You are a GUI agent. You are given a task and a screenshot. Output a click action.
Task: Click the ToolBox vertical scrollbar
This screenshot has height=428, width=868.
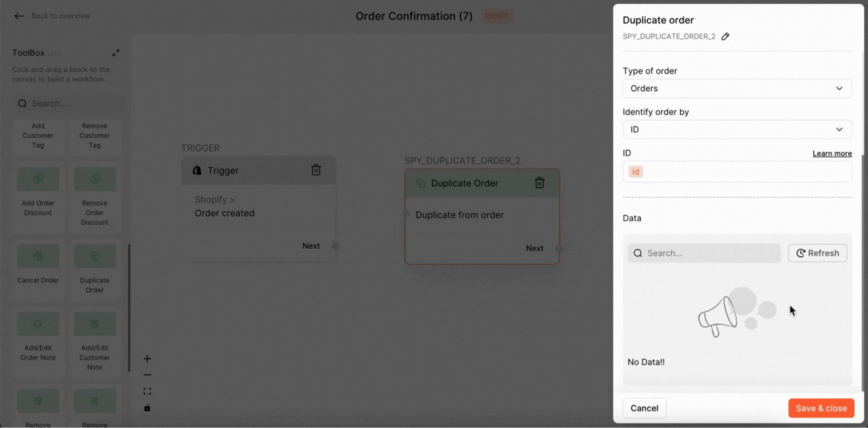(129, 308)
